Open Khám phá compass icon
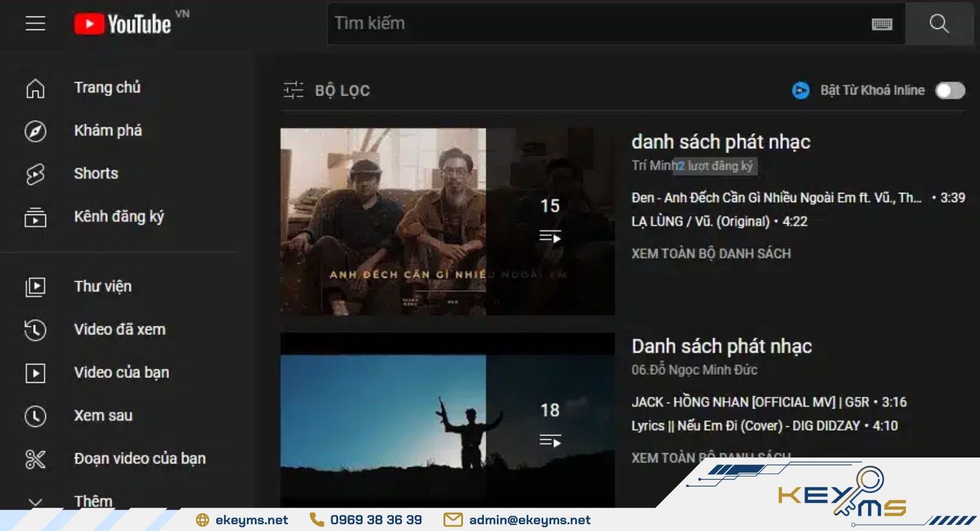This screenshot has height=531, width=980. coord(36,131)
